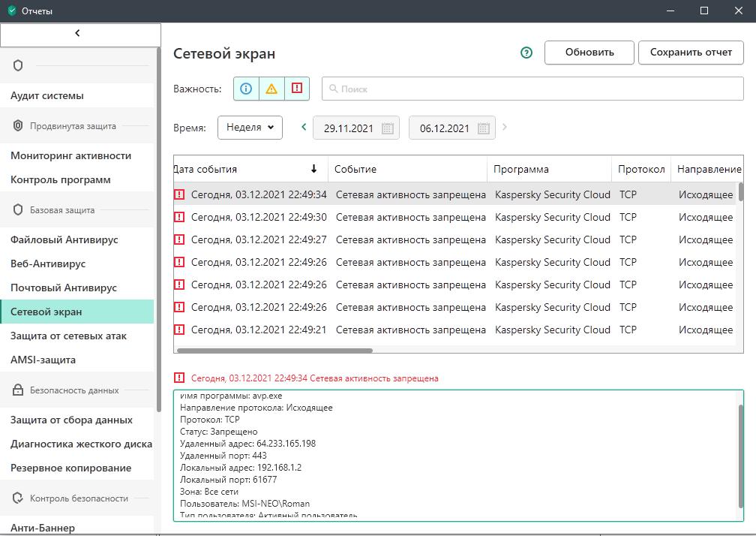The image size is (756, 536).
Task: Collapse sidebar using the back chevron
Action: [x=78, y=34]
